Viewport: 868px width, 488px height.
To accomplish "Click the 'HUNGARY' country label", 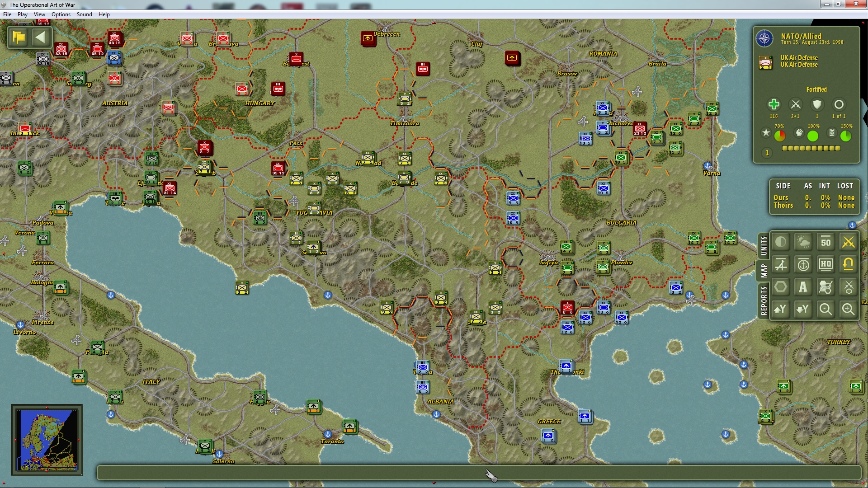I will click(260, 103).
